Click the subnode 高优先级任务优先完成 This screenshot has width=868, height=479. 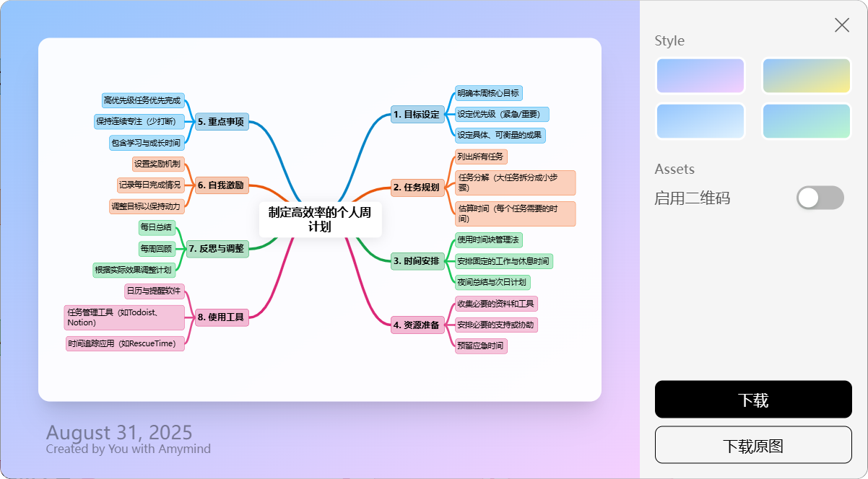point(143,100)
